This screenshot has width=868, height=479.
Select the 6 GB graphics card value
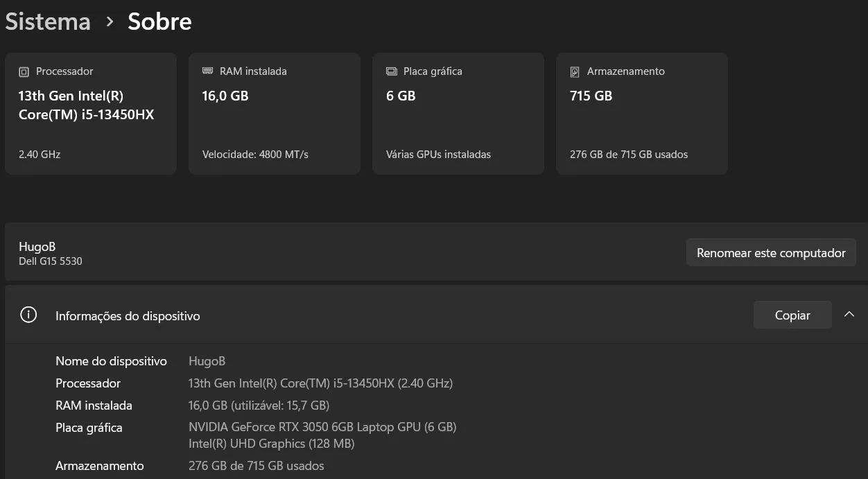click(401, 96)
